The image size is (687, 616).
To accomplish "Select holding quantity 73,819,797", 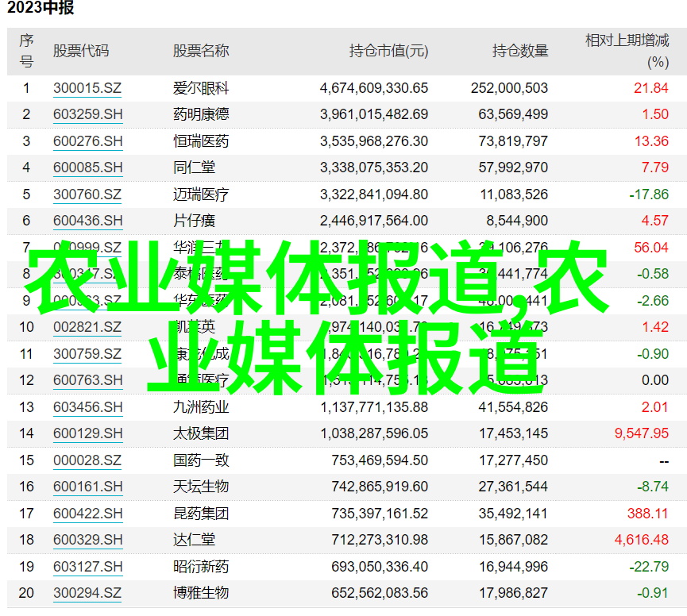I will 513,141.
